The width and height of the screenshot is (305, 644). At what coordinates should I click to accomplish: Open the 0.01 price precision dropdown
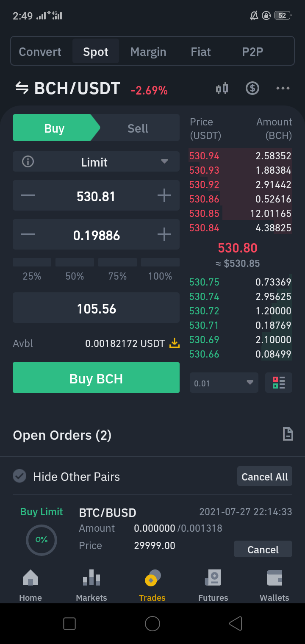click(x=224, y=383)
